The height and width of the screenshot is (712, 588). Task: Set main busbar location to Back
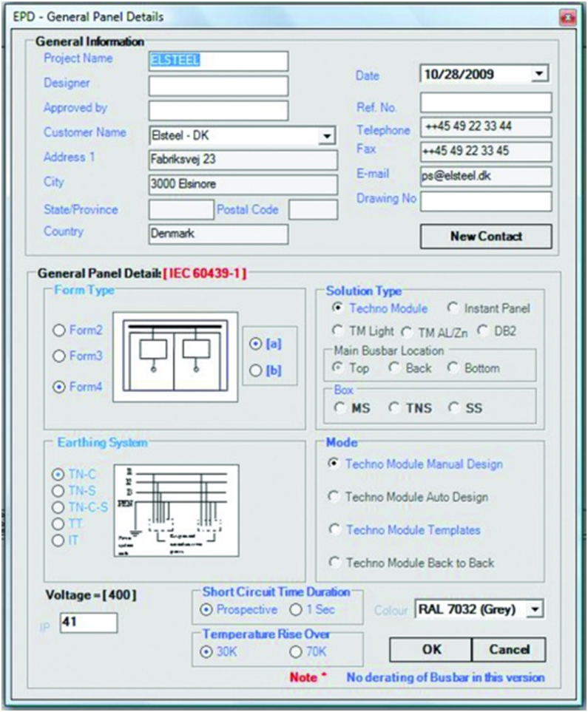pos(394,367)
